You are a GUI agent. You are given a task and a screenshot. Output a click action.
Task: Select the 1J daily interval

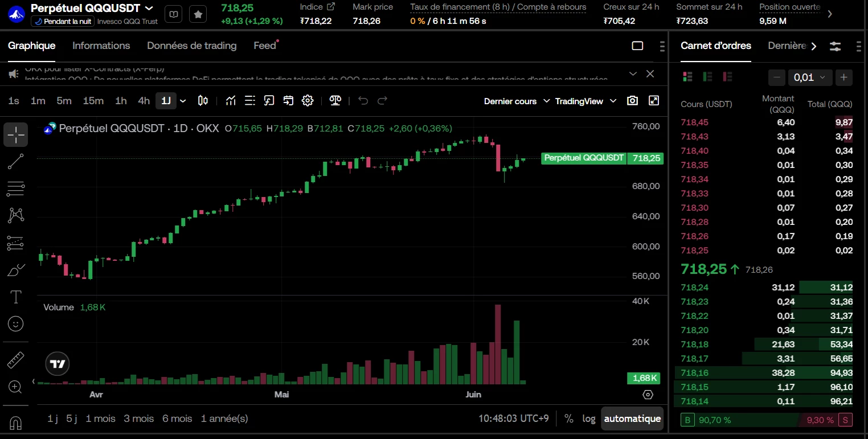(x=166, y=101)
